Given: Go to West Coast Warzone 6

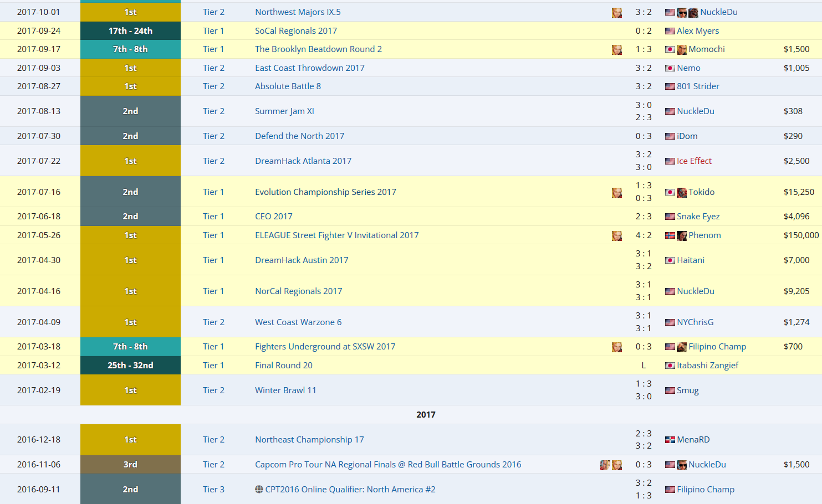Looking at the screenshot, I should [298, 322].
